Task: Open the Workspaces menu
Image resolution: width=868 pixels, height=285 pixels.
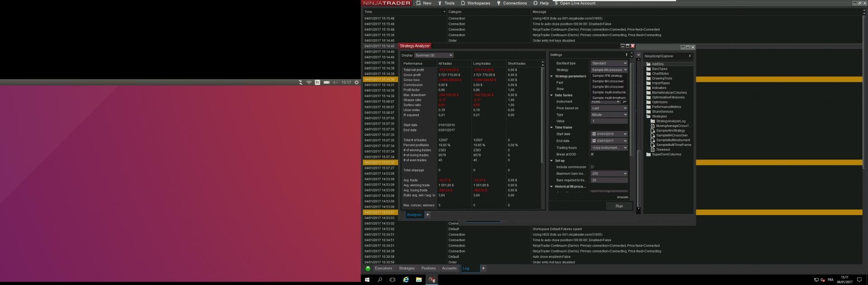Action: coord(476,3)
